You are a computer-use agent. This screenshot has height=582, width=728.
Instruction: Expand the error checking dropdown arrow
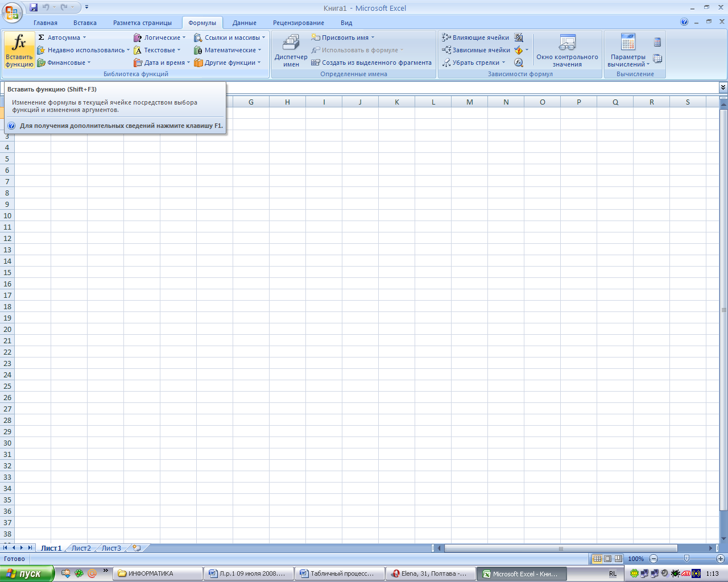point(527,50)
